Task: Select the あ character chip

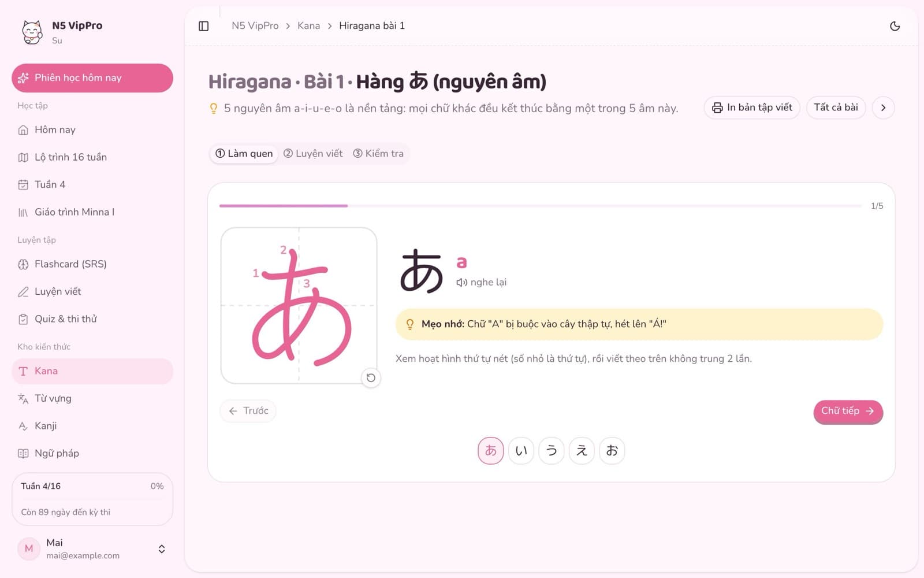Action: [x=491, y=451]
